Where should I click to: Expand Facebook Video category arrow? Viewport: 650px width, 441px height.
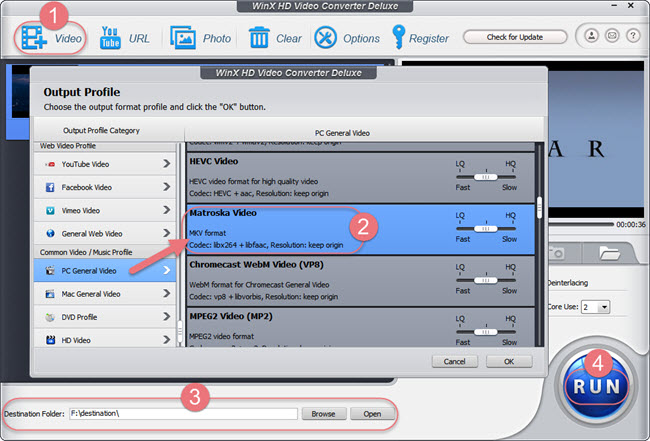click(x=167, y=187)
